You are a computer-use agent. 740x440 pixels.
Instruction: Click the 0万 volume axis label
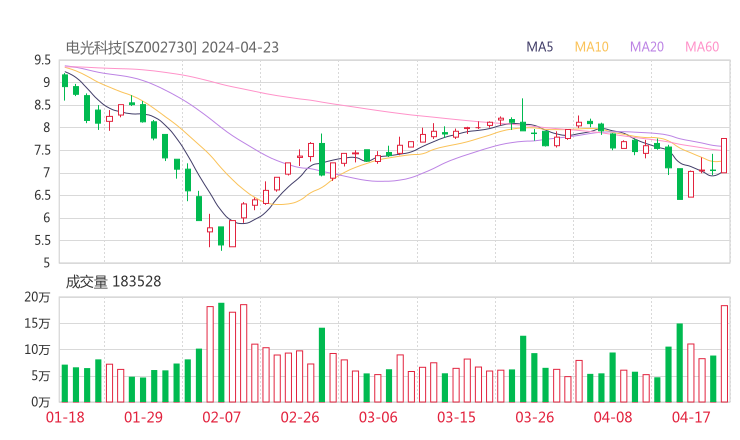[x=41, y=402]
